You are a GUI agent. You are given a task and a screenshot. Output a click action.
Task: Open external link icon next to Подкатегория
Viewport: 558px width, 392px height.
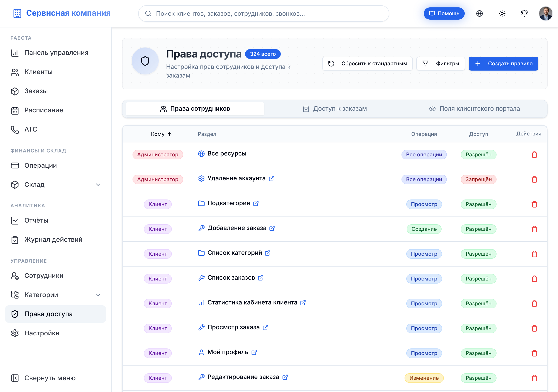pyautogui.click(x=256, y=203)
